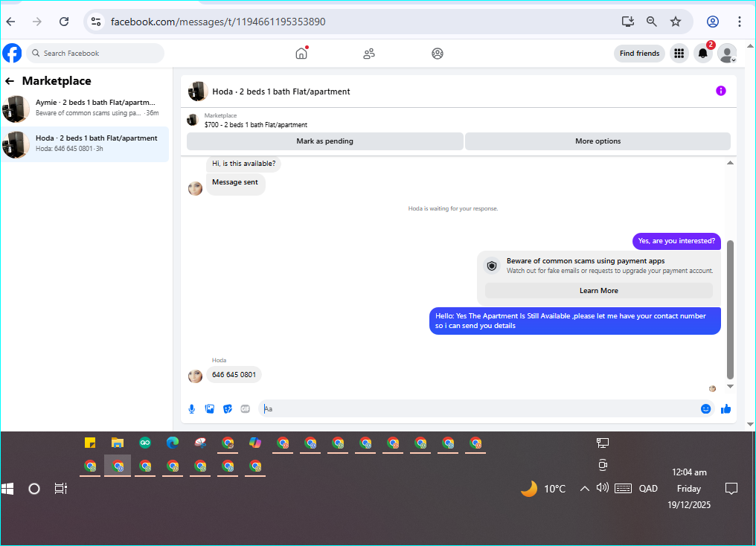
Task: Launch Microsoft Edge from the taskbar
Action: pos(173,443)
